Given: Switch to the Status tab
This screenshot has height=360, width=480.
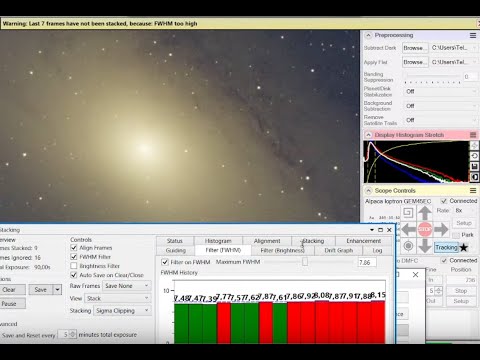Looking at the screenshot, I should 175,241.
